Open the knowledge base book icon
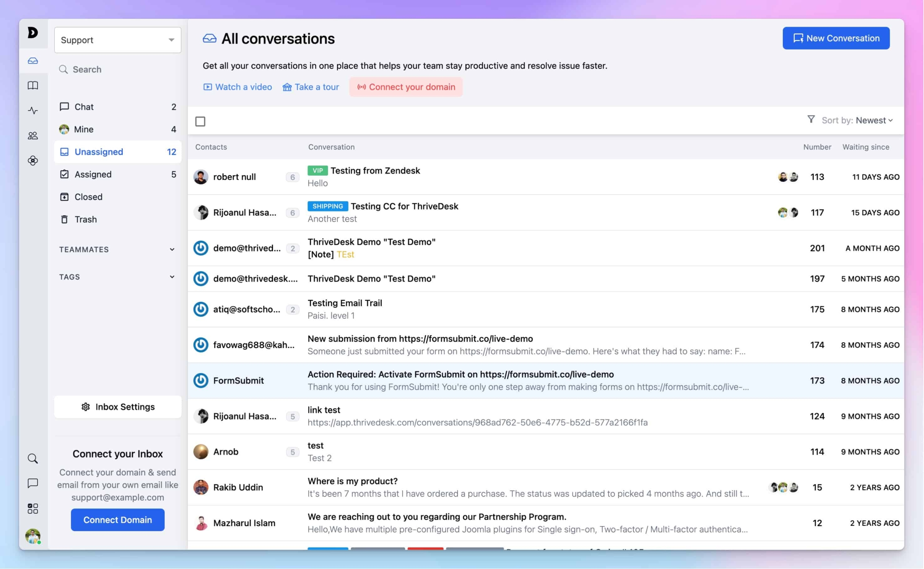 (x=33, y=86)
